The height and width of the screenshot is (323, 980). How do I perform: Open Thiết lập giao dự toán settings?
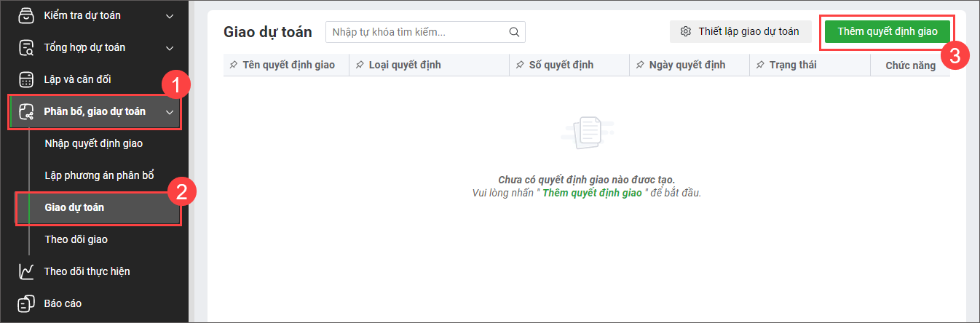pos(740,31)
